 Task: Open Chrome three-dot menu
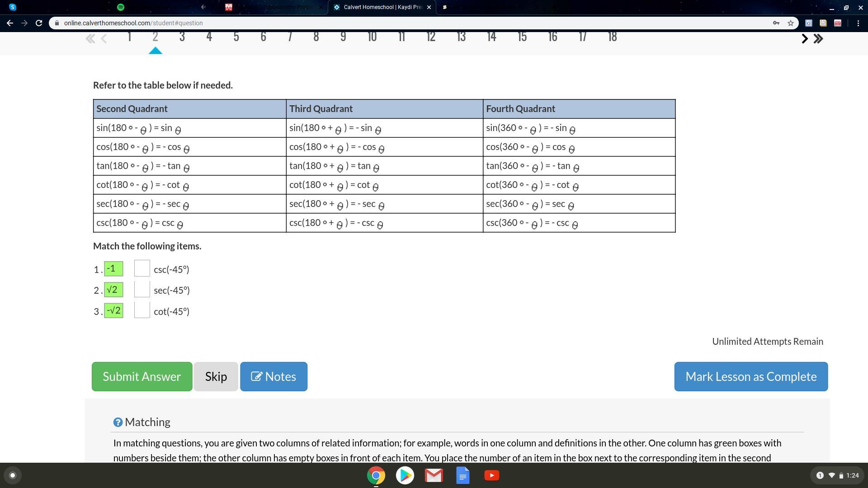coord(858,23)
